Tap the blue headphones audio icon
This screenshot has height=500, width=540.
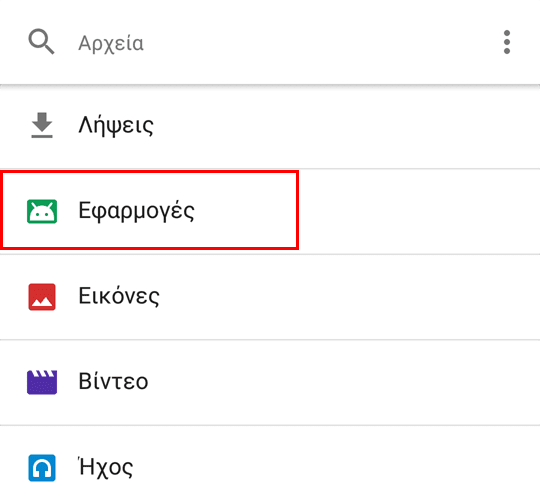pos(42,468)
